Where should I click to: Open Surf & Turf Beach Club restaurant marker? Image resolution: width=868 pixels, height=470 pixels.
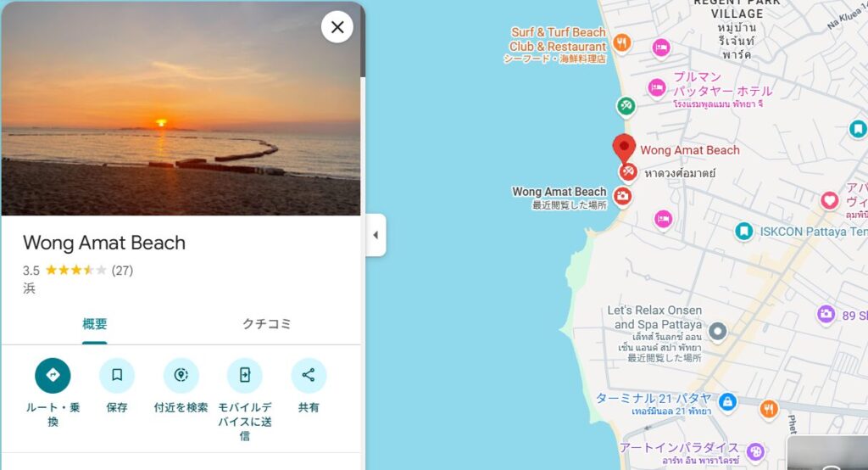point(622,42)
